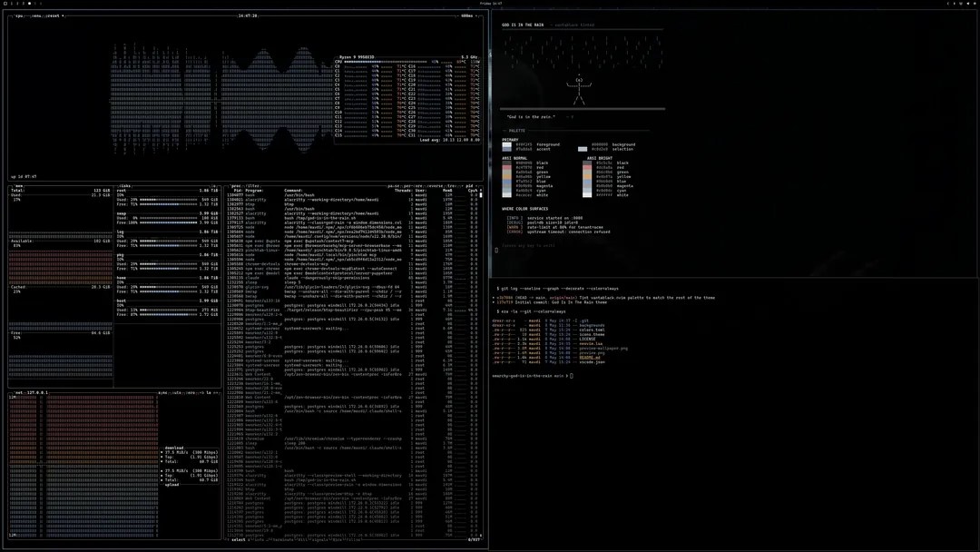Screen dimensions: 980x552
Task: Switch disks panel to io mode
Action: tap(213, 186)
